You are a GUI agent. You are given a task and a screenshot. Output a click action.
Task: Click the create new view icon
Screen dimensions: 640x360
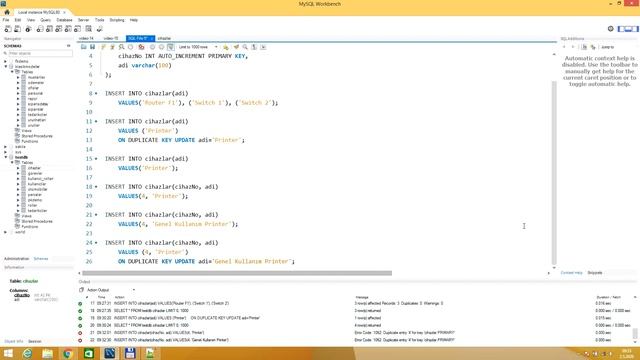tap(58, 29)
